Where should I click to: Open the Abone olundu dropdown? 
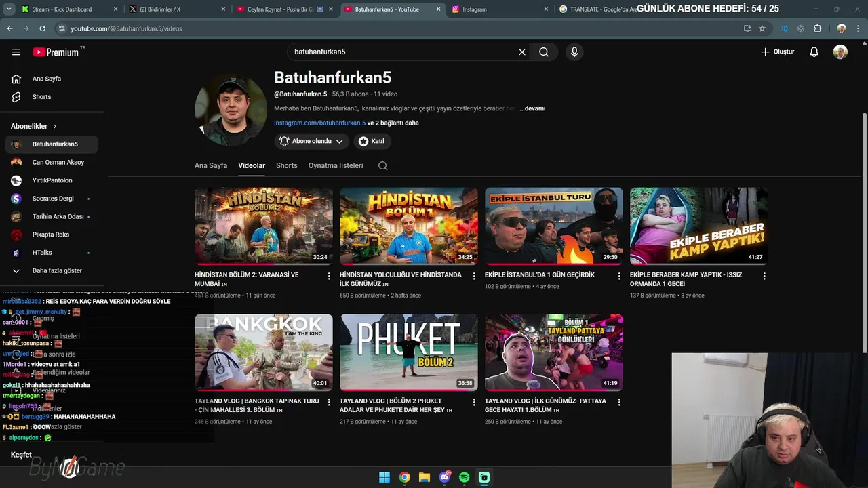point(312,141)
